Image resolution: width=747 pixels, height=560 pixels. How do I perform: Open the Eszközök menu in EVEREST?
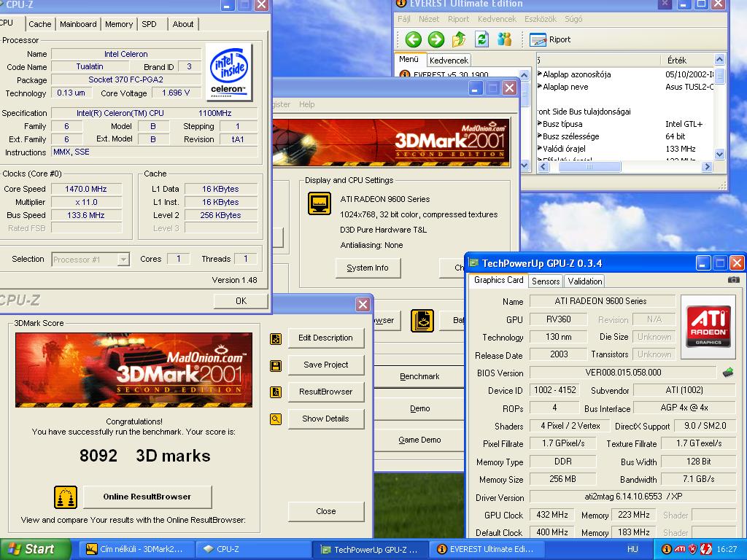[541, 19]
